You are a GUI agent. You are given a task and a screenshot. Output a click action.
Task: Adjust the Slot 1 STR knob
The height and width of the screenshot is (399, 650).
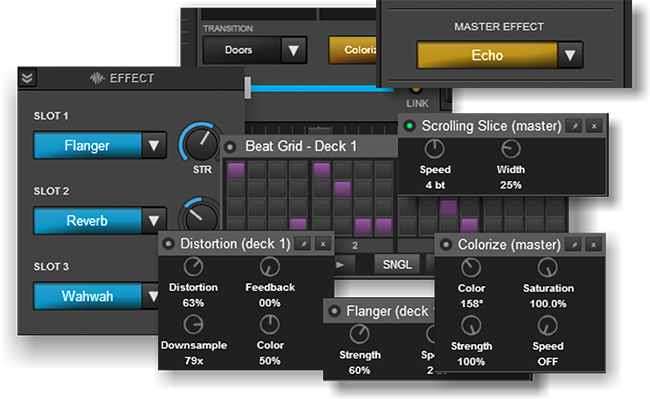pyautogui.click(x=201, y=144)
